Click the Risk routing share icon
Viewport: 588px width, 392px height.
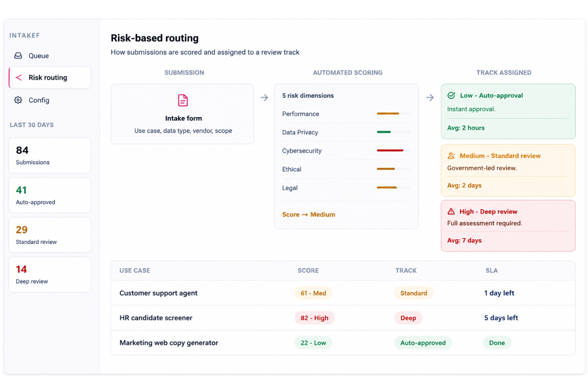pyautogui.click(x=18, y=77)
